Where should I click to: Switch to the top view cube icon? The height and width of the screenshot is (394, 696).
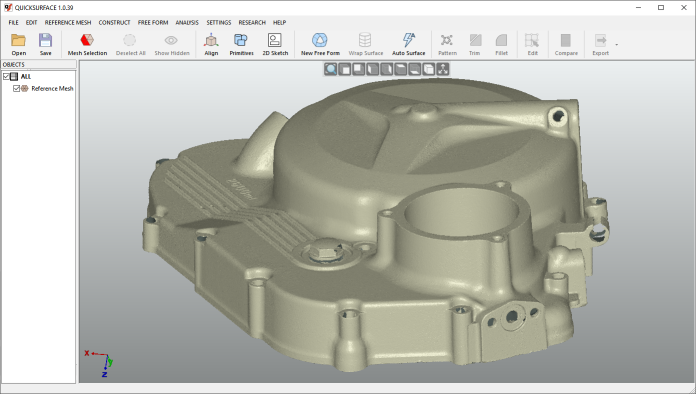pyautogui.click(x=400, y=69)
